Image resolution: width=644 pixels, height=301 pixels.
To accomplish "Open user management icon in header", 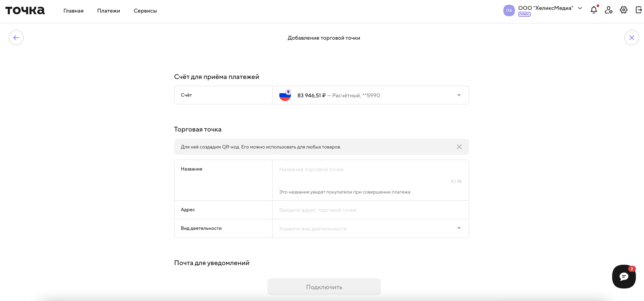I will click(x=609, y=10).
